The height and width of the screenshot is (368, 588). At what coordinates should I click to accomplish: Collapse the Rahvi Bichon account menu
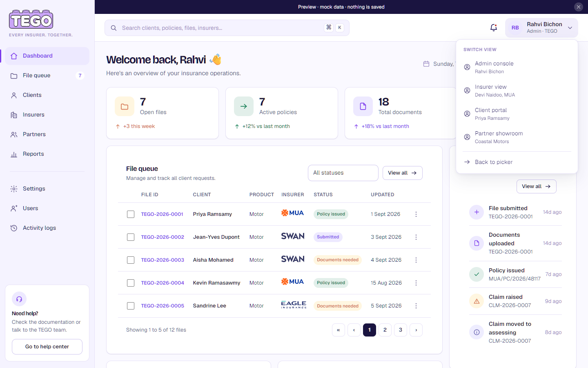click(x=541, y=28)
